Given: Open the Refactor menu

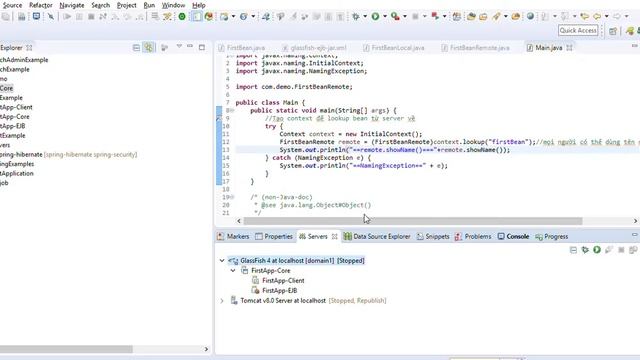Looking at the screenshot, I should 40,5.
